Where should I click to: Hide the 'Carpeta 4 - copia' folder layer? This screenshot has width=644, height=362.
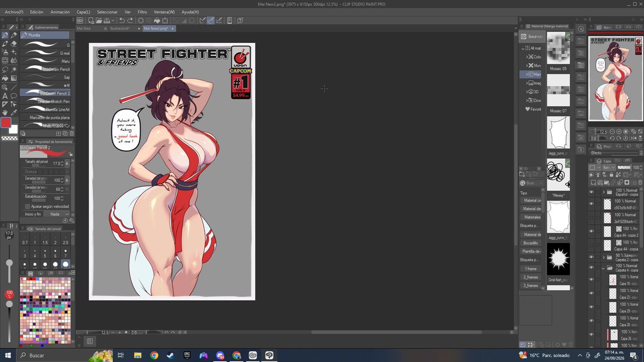[x=591, y=268]
